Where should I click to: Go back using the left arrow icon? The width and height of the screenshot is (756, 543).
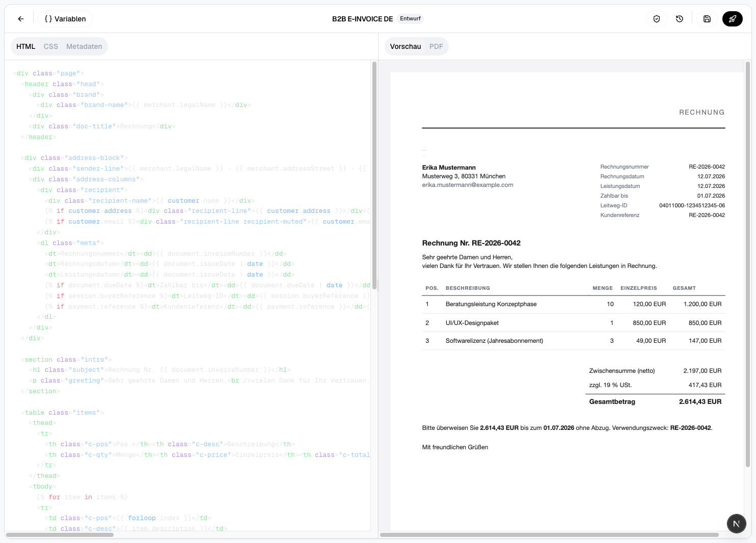[x=21, y=19]
